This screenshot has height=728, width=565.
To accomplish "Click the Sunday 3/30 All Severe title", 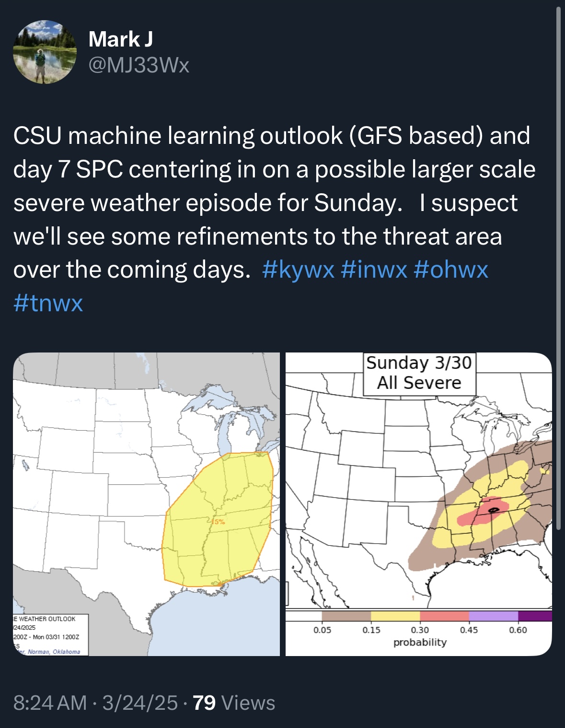I will (419, 373).
